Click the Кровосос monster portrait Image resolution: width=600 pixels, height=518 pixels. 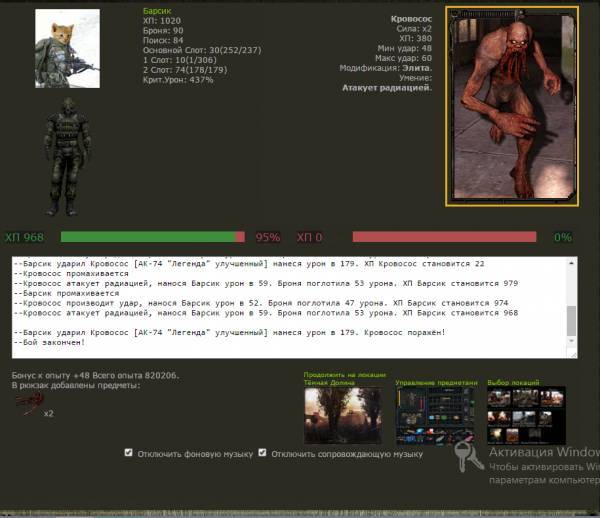(x=512, y=104)
